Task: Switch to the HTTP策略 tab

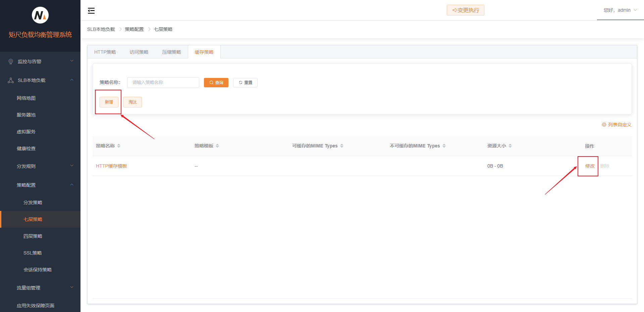Action: tap(105, 52)
